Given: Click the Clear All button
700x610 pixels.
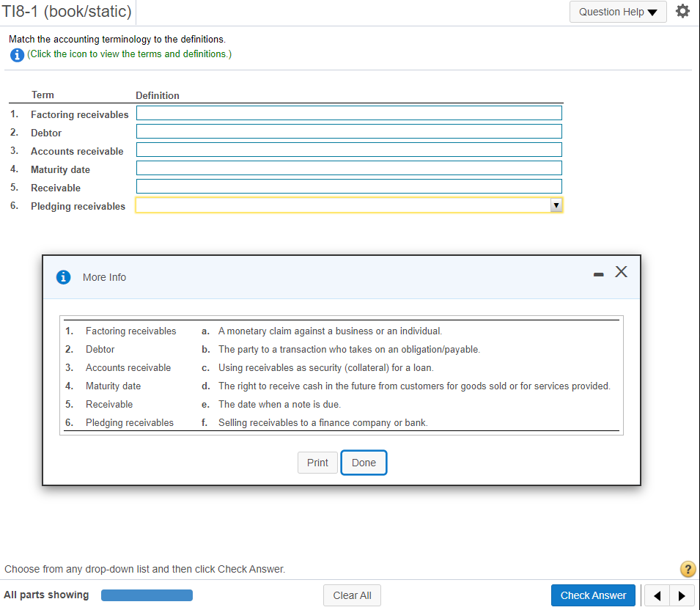Looking at the screenshot, I should [352, 595].
